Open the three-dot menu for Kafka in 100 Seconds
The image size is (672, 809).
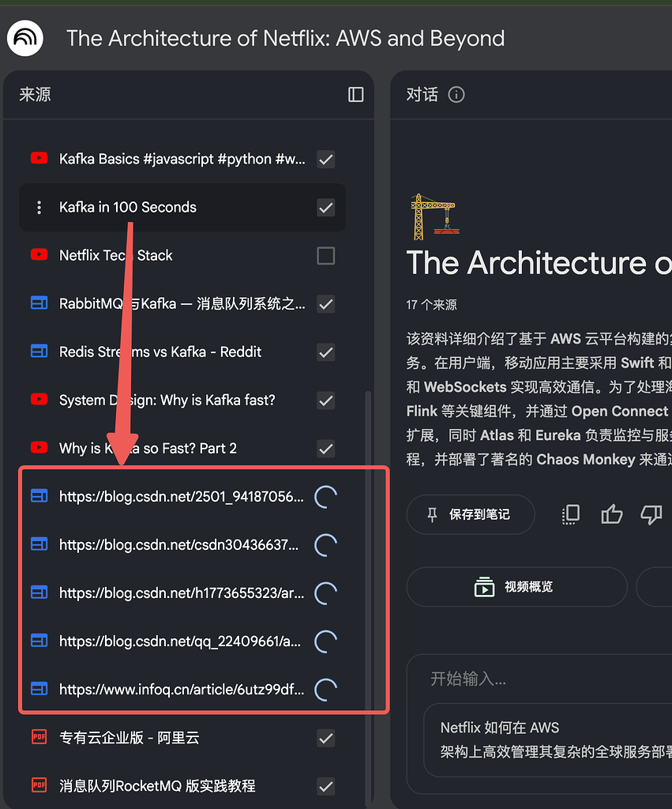[39, 208]
